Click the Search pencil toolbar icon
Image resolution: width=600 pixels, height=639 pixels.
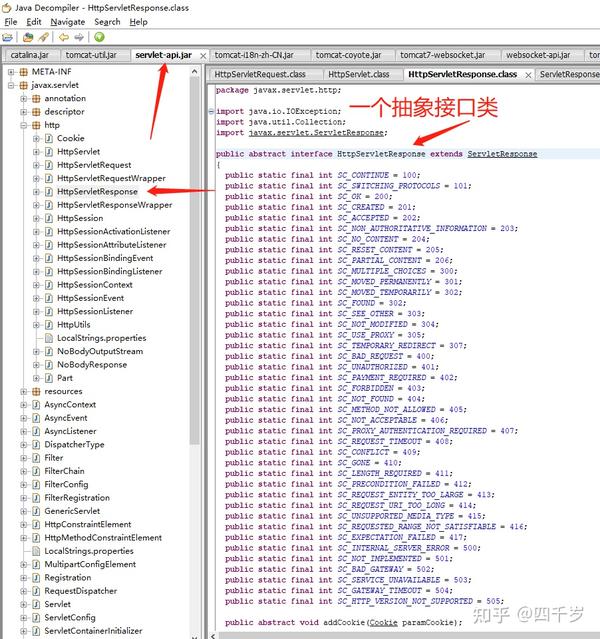pos(43,37)
